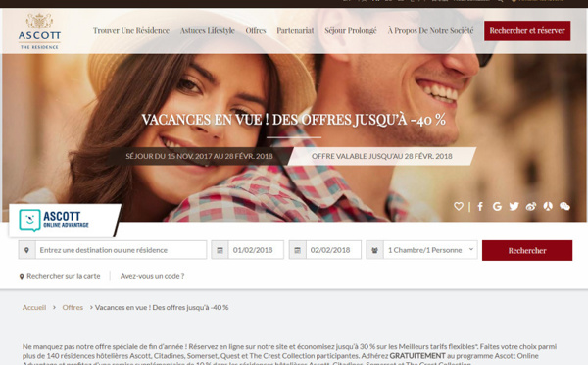The image size is (588, 365).
Task: Share via the Google icon
Action: [x=497, y=206]
